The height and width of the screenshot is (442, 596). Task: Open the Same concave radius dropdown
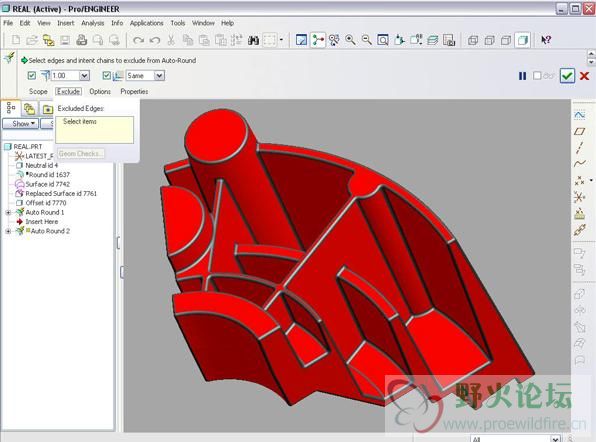point(159,76)
